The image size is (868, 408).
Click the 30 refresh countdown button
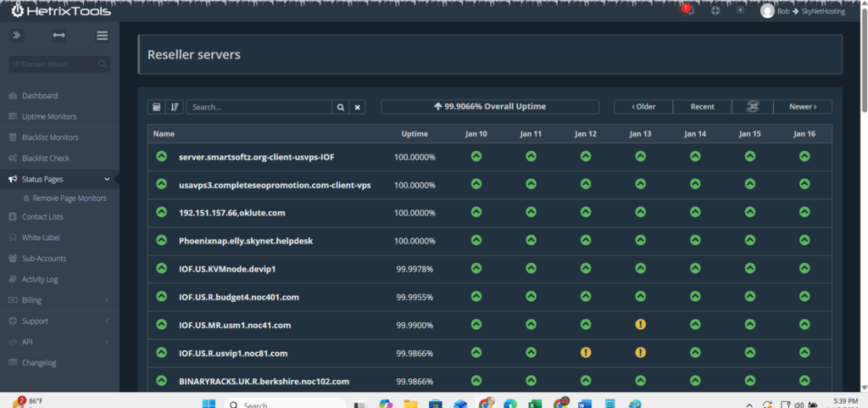(753, 107)
